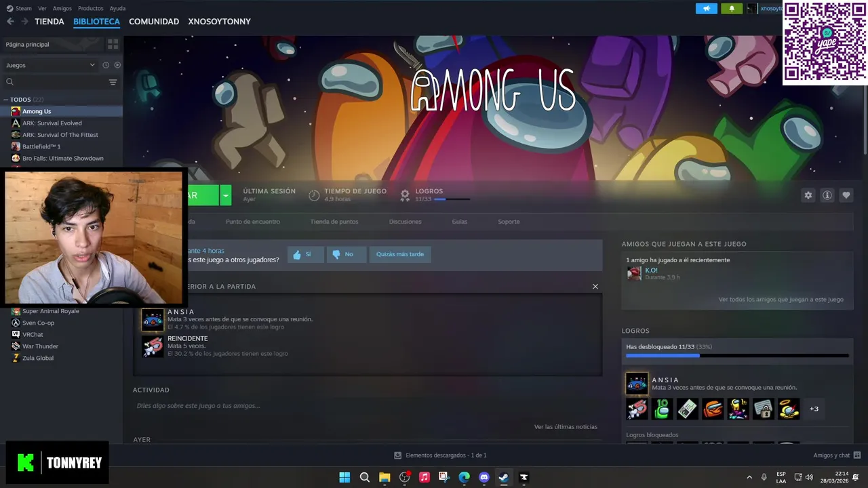Go forward with navigation arrow

click(24, 22)
